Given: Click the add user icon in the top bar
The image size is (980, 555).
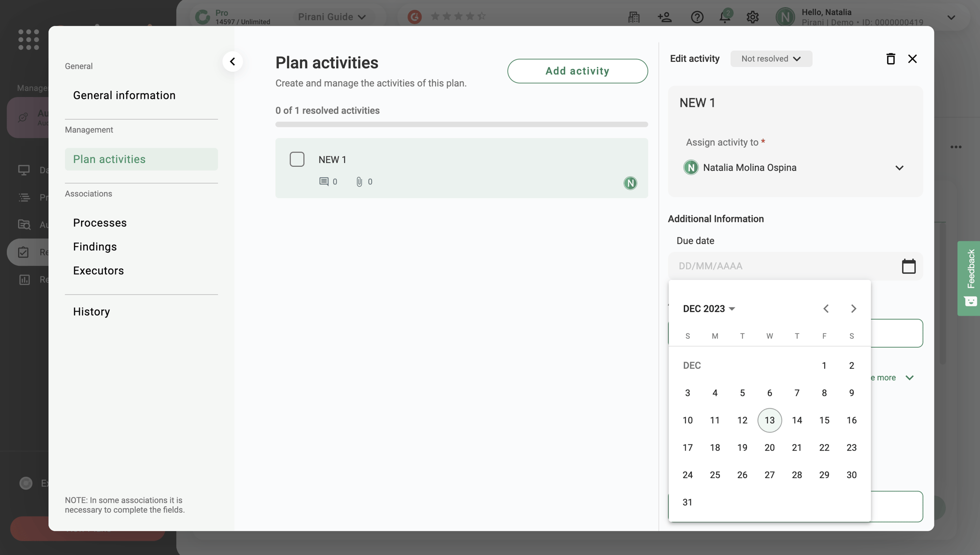Looking at the screenshot, I should (x=665, y=17).
